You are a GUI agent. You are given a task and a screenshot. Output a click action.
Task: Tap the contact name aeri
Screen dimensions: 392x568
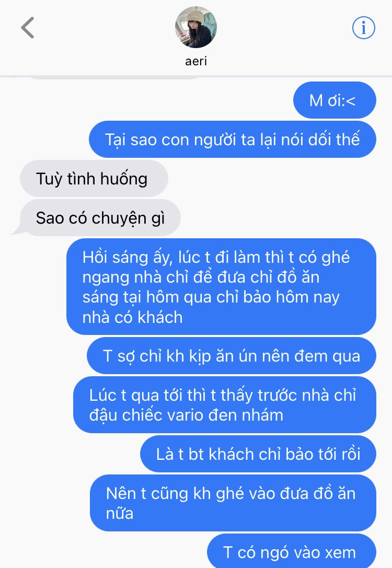tap(196, 61)
